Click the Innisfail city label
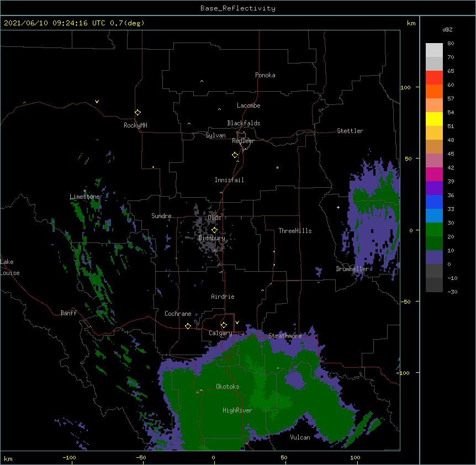This screenshot has width=476, height=465. pos(229,180)
